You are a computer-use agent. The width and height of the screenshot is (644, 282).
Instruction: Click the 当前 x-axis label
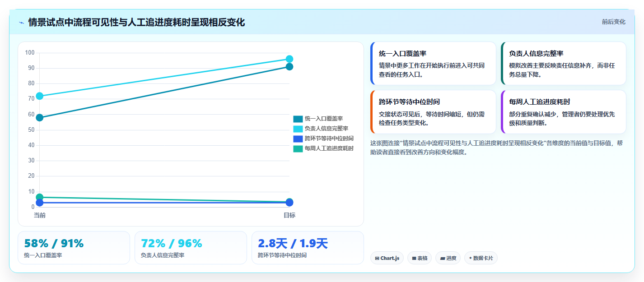(x=40, y=215)
